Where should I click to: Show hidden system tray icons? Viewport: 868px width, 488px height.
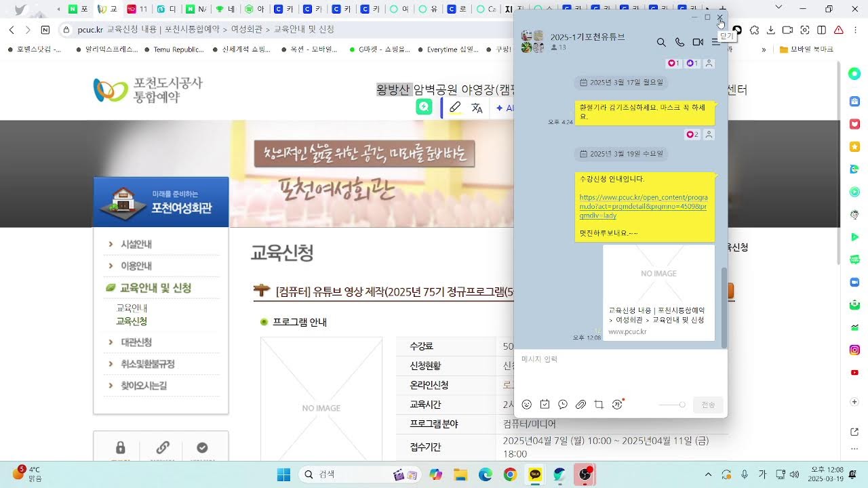coord(708,474)
